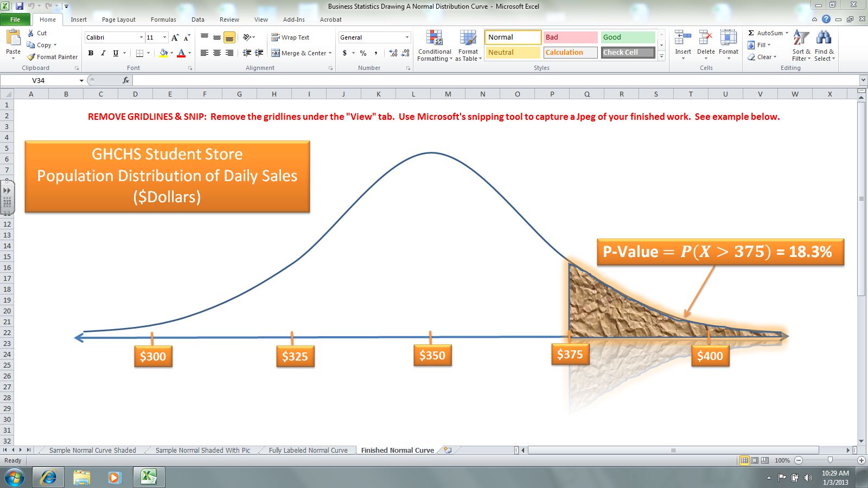
Task: Open the Page Layout ribbon tab
Action: tap(118, 20)
